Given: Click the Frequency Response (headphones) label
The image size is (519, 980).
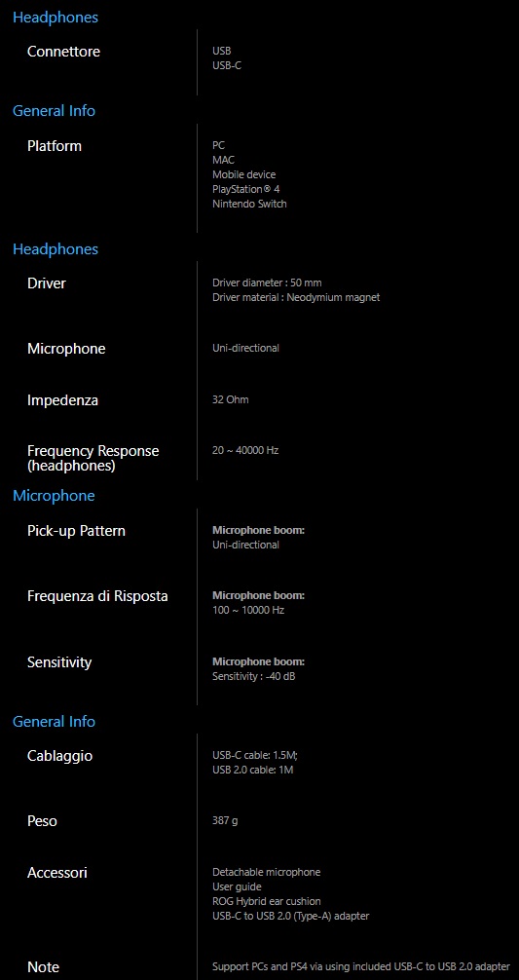Looking at the screenshot, I should [x=93, y=458].
